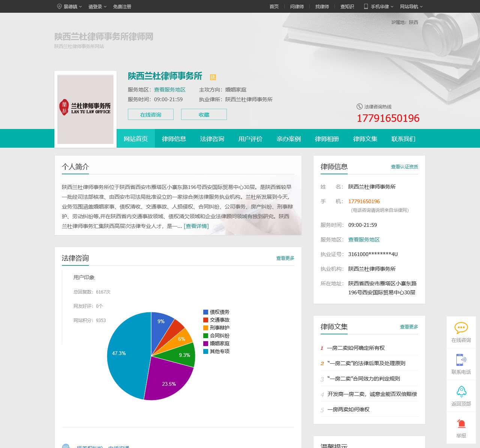Click red 交通事故 legend swatch

click(x=205, y=320)
